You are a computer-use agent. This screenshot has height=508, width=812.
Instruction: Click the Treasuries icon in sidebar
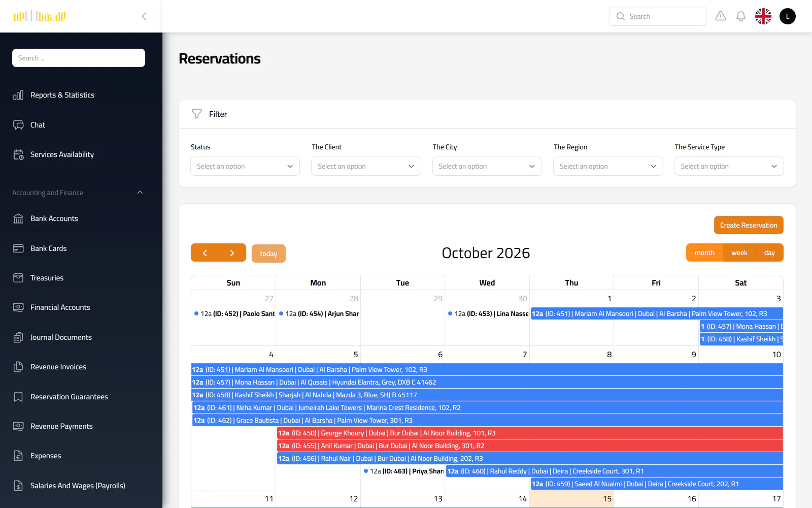[18, 278]
